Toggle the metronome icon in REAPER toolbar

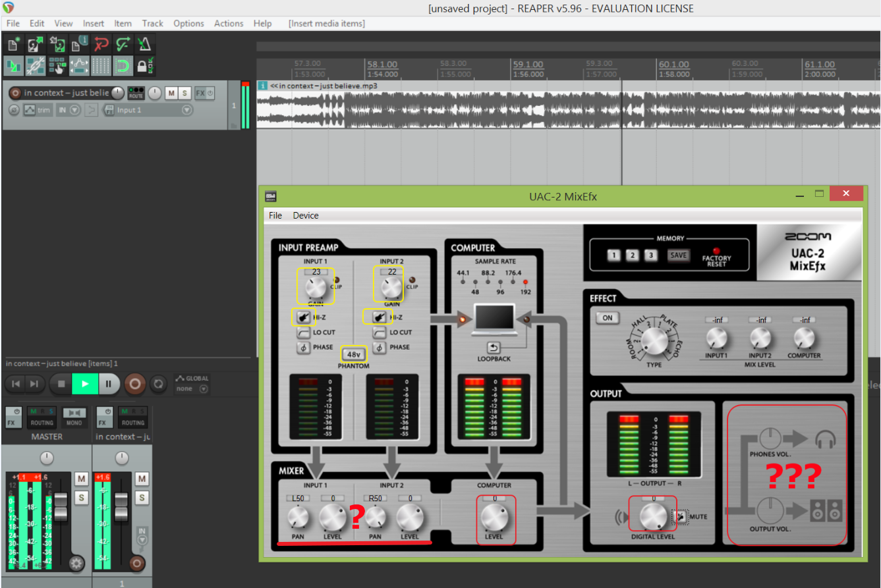(x=144, y=45)
